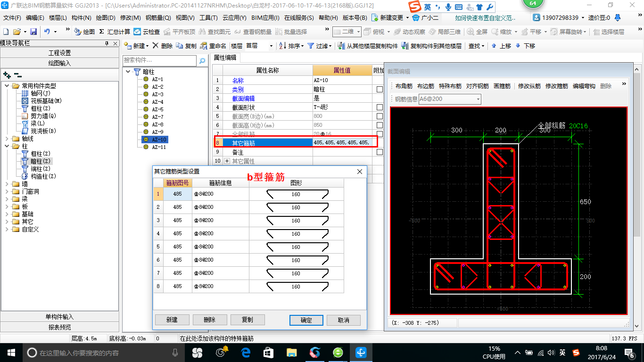Click the open folder icon in toolbar

pos(17,32)
